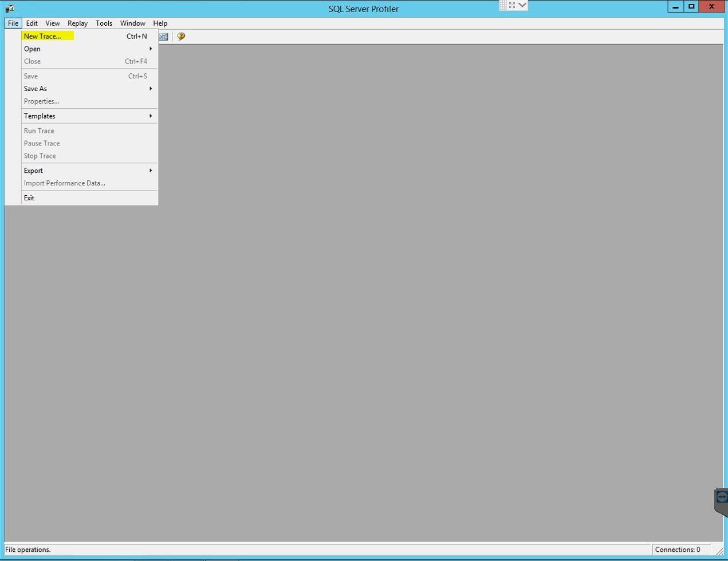Expand the remote session toolbar chevron
Viewport: 728px width, 561px height.
point(522,5)
